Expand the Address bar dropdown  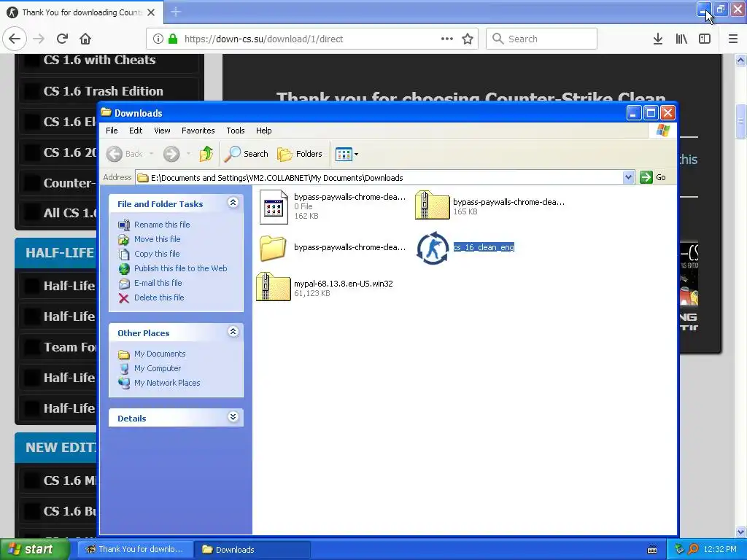click(628, 178)
